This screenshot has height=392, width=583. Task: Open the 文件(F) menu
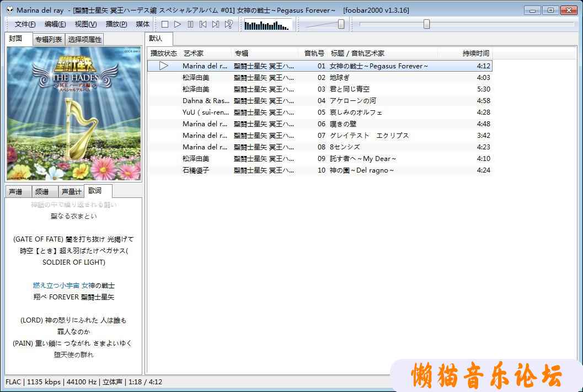pos(25,24)
